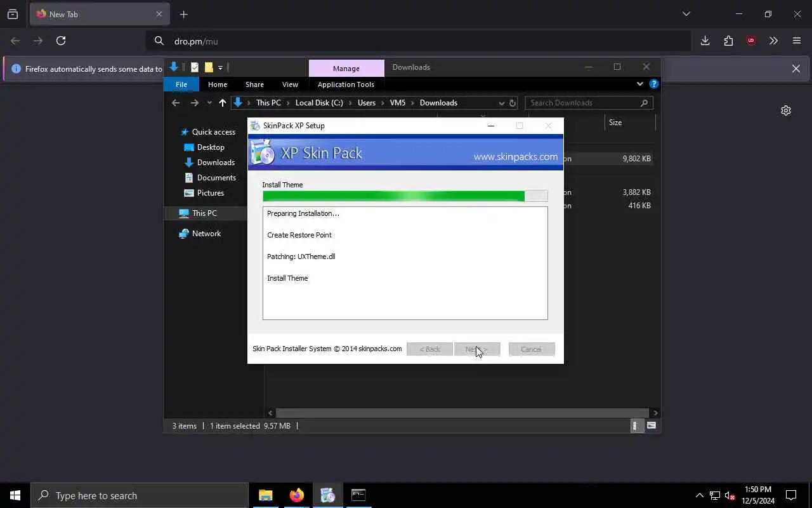Reload the page in Firefox
Viewport: 812px width, 508px height.
(x=61, y=41)
